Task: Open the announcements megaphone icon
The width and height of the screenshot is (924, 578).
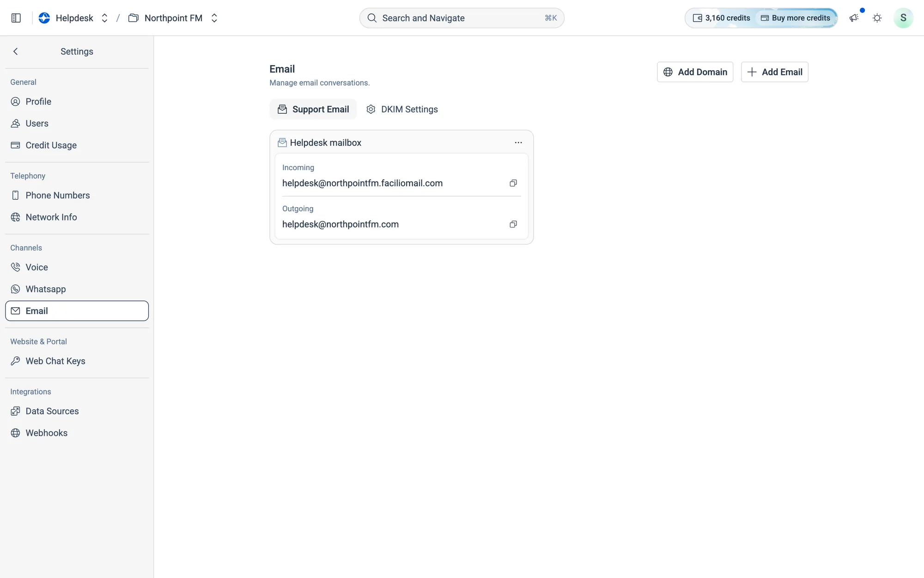Action: point(854,18)
